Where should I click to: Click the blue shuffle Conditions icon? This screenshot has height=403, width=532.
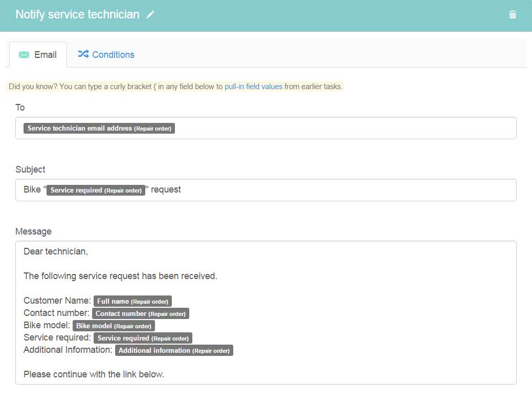coord(83,54)
